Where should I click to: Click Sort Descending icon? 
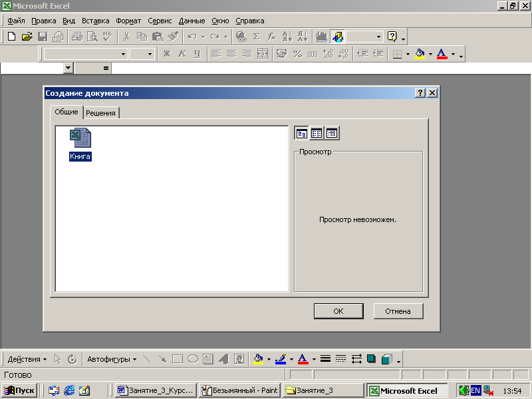pos(303,37)
